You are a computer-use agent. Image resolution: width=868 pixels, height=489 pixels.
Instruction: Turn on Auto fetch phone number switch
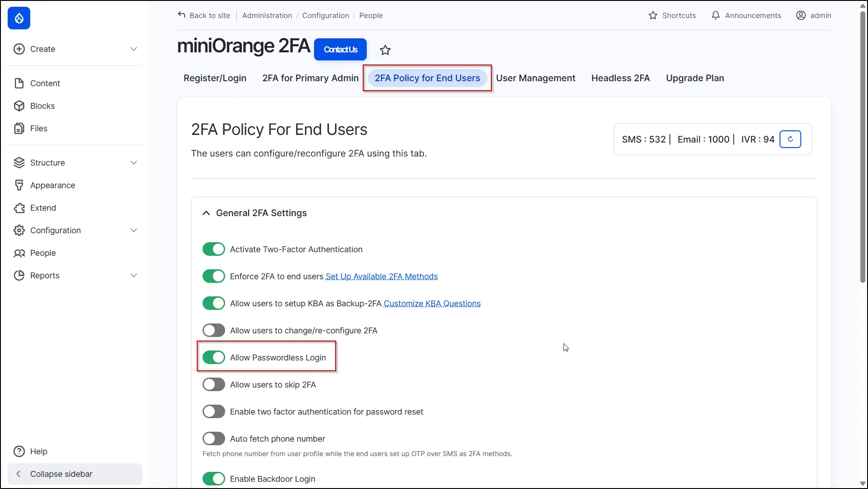213,438
